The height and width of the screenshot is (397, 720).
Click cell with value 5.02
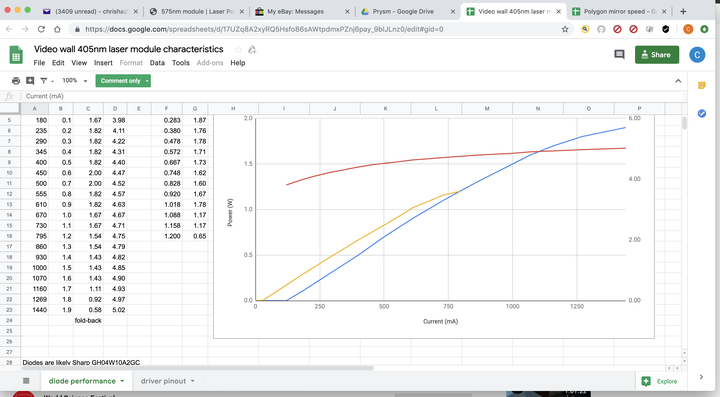(x=115, y=310)
